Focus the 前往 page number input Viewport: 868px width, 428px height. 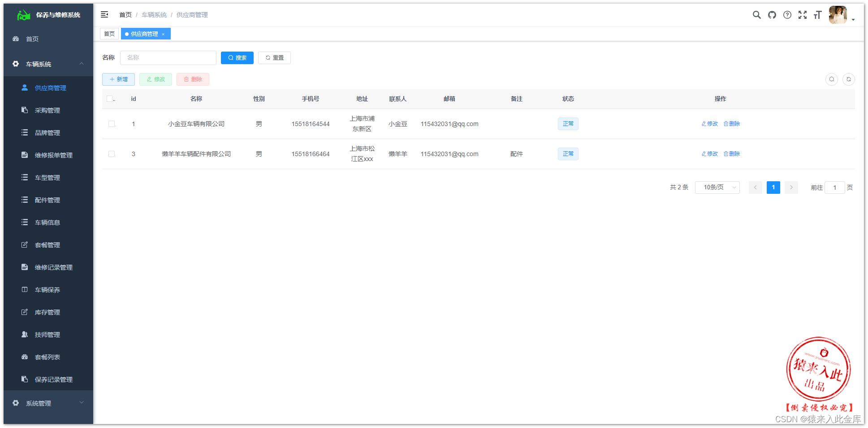(x=835, y=188)
